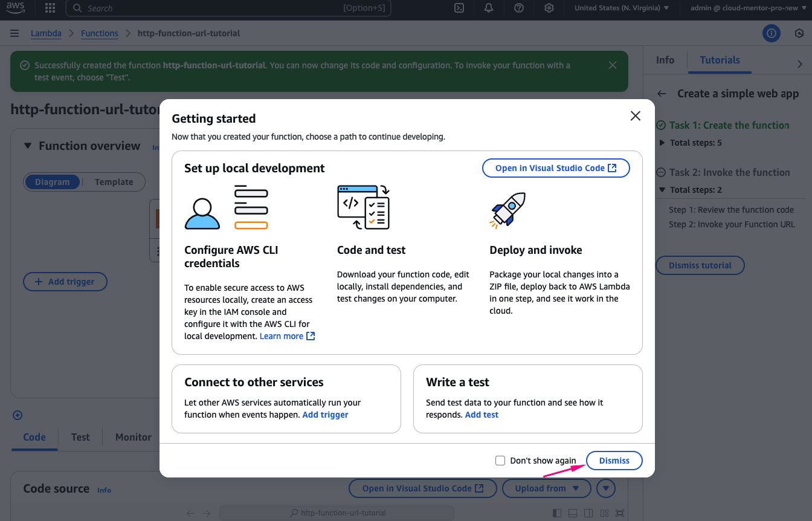Switch to Template view toggle
812x521 pixels.
point(114,182)
